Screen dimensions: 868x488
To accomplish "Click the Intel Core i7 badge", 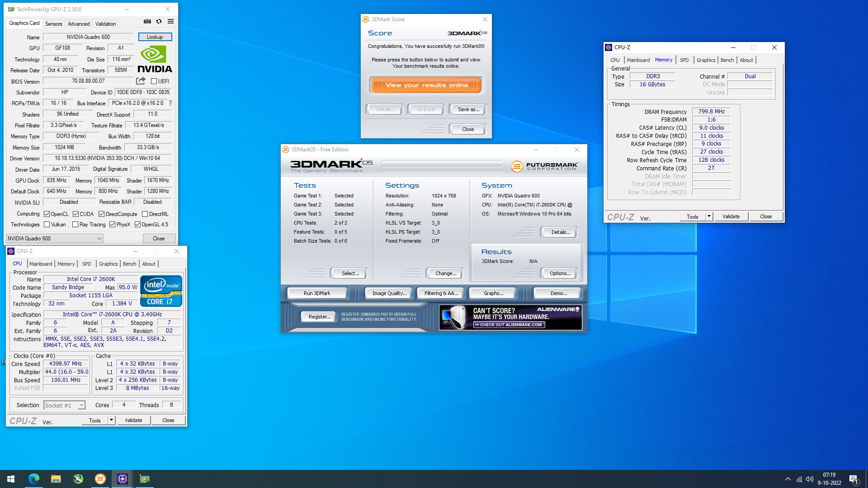I will tap(161, 291).
